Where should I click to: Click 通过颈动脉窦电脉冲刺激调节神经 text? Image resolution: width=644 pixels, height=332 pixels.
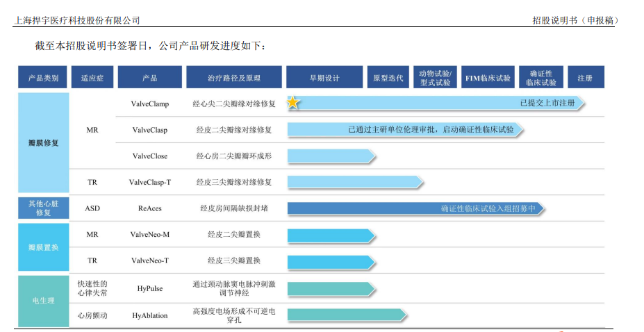[233, 288]
